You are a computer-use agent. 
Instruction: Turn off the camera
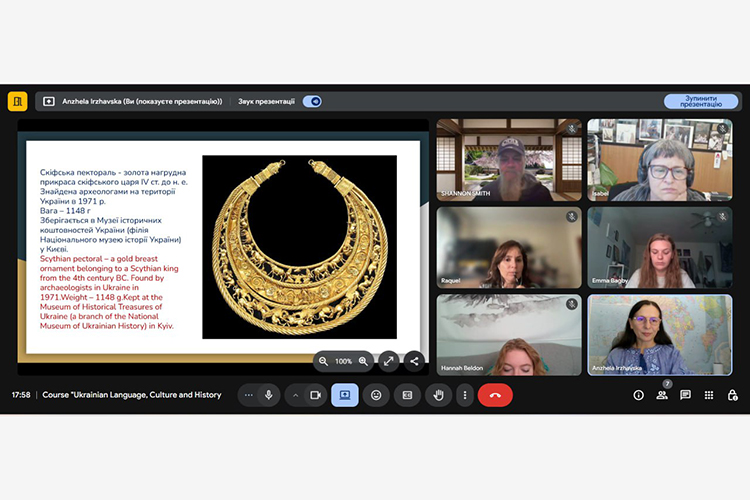tap(316, 395)
